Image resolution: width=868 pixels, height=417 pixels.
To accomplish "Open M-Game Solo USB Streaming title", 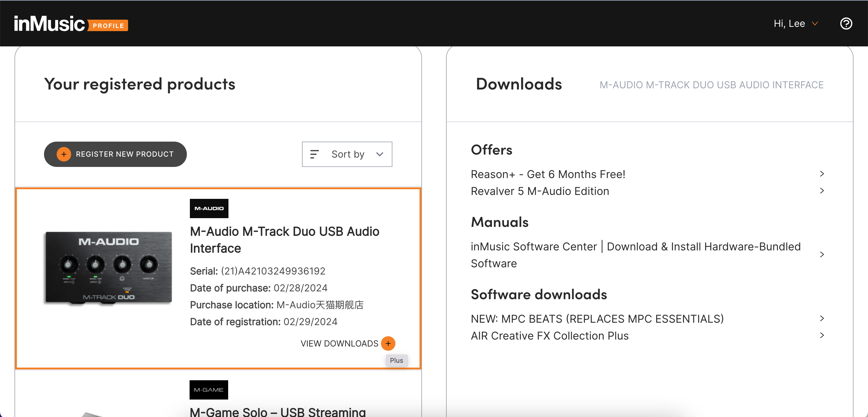I will click(278, 412).
